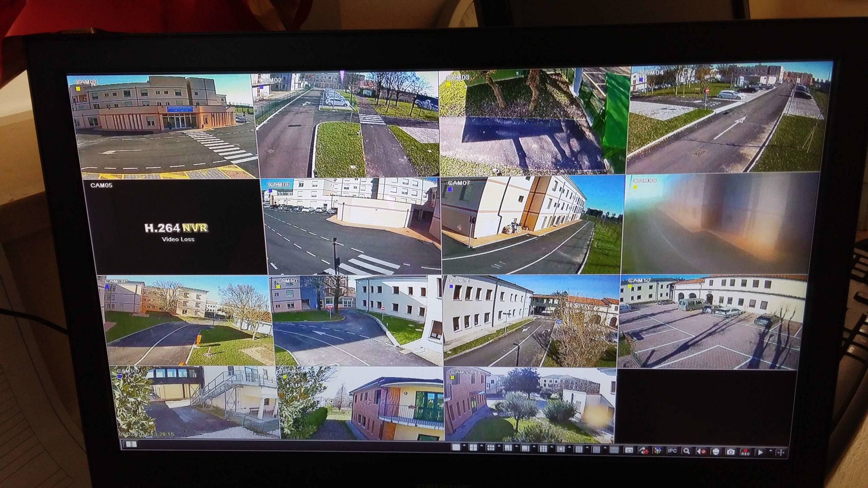Open the image color adjustment icon
The height and width of the screenshot is (488, 868).
pos(657,450)
